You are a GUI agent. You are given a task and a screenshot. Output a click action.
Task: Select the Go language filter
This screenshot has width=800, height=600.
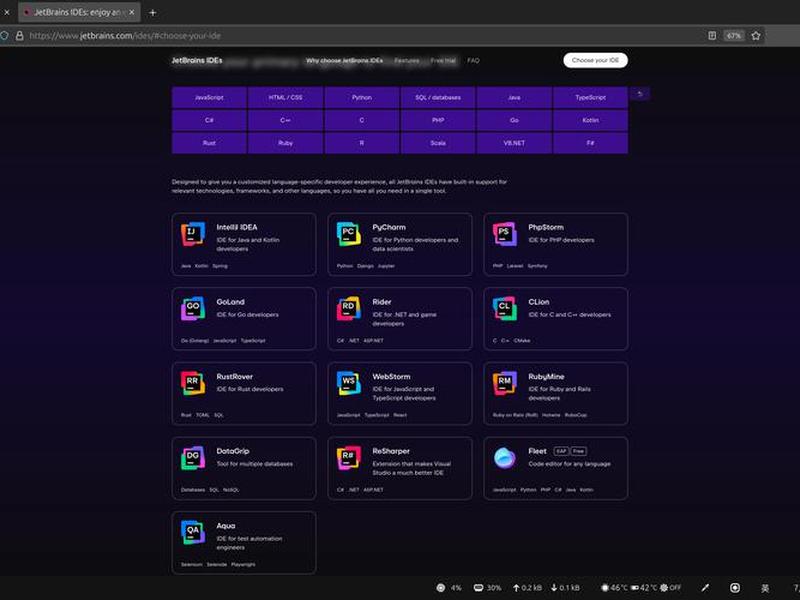514,120
